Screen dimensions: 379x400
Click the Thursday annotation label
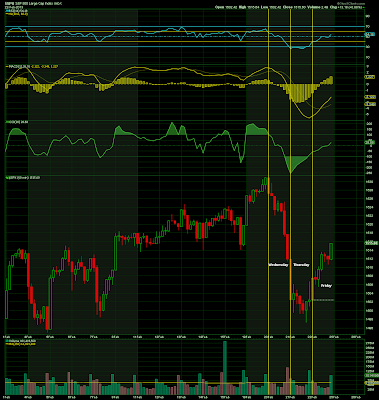point(301,265)
